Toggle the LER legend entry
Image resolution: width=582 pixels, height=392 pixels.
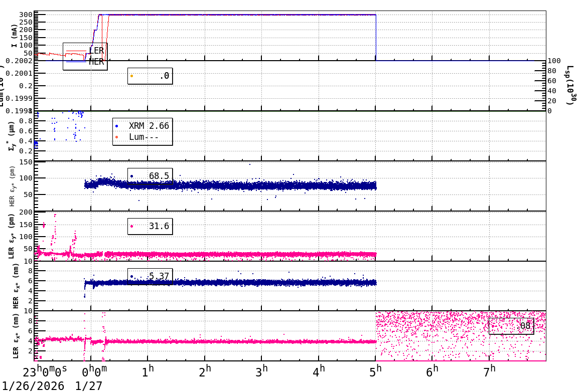96,50
